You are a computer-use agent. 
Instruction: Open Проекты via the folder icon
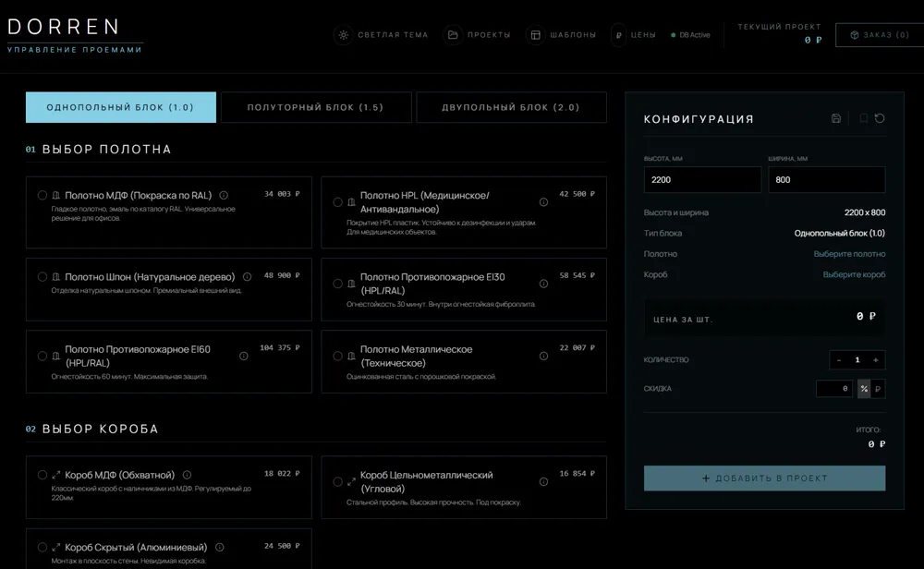point(453,35)
